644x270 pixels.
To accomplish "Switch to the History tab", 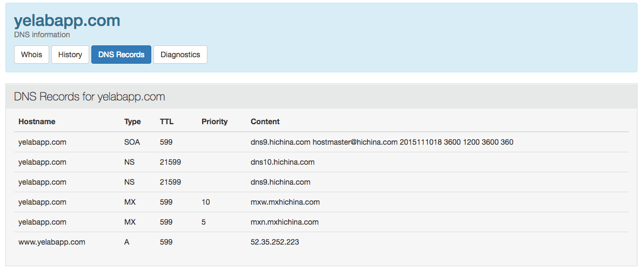I will coord(70,55).
